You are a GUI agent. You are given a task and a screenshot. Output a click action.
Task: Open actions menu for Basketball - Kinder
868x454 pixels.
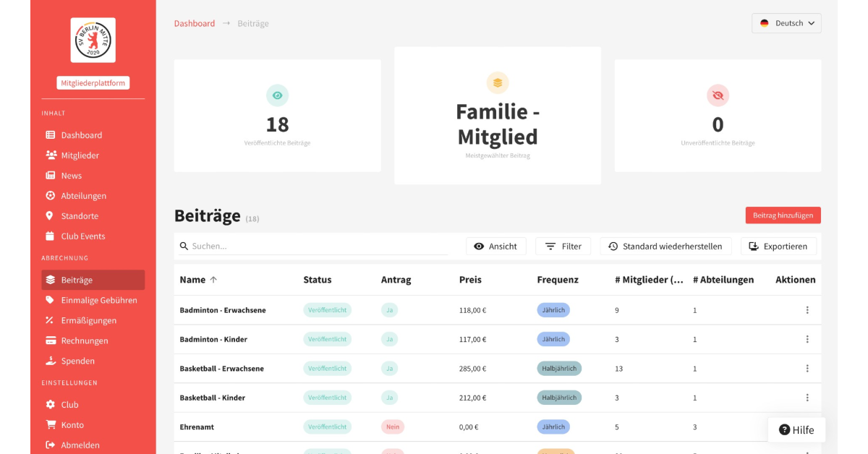pos(807,398)
